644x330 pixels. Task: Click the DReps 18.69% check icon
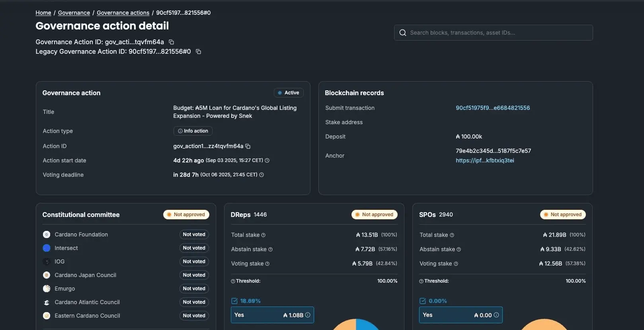click(x=234, y=301)
